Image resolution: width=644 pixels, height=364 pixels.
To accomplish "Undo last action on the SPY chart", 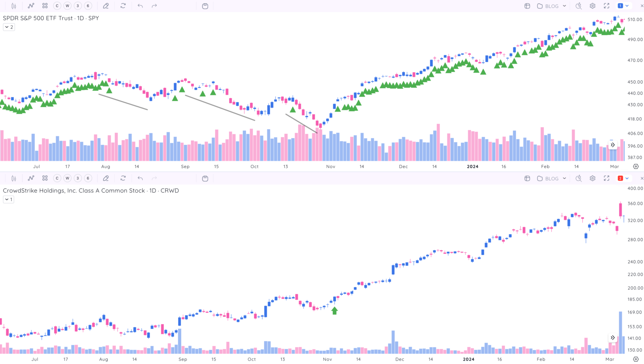I will pyautogui.click(x=140, y=6).
